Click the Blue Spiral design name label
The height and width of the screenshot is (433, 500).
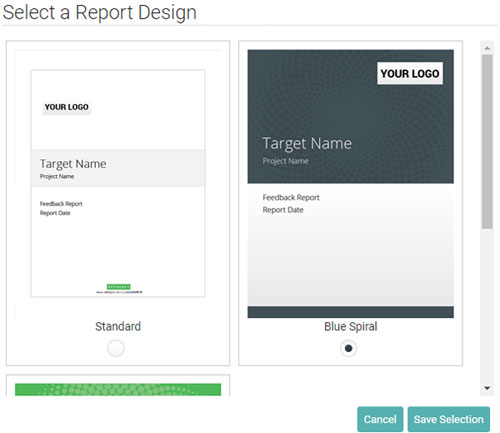(x=351, y=326)
